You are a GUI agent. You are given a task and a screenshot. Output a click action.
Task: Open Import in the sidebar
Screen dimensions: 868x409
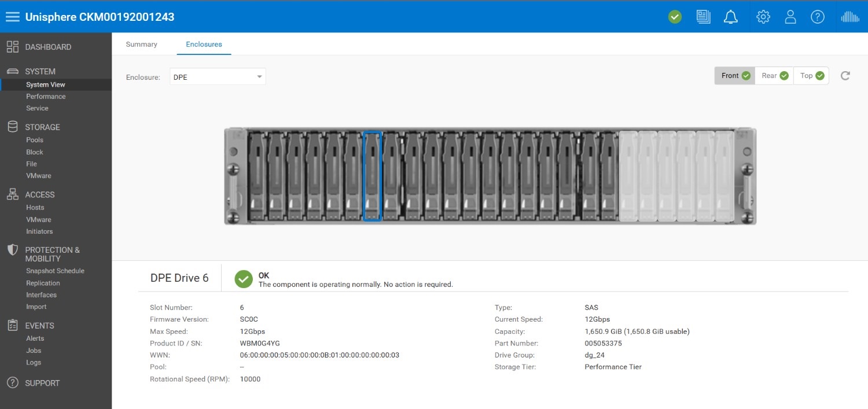click(36, 307)
